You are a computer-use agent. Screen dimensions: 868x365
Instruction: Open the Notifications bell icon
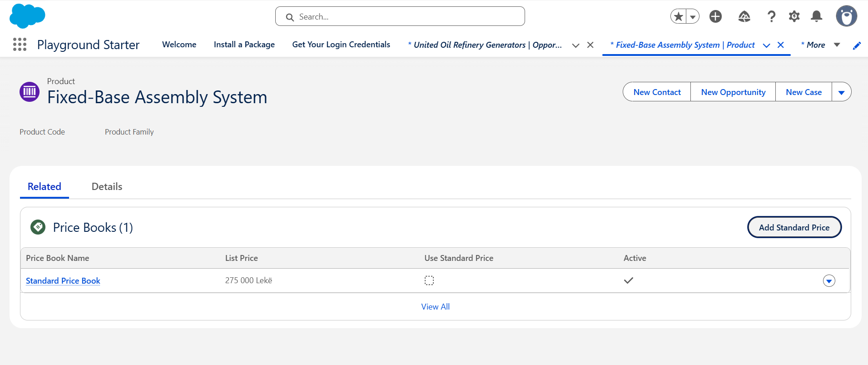coord(817,16)
